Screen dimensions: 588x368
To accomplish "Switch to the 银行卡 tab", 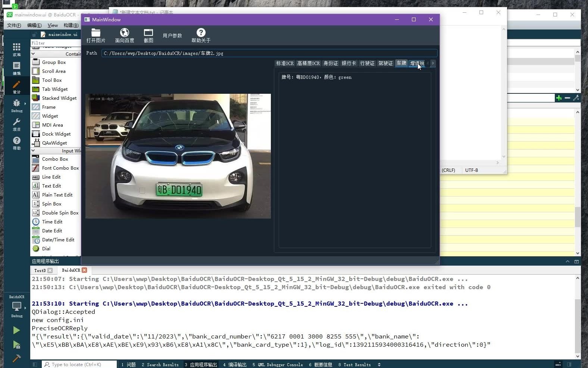I will tap(349, 64).
